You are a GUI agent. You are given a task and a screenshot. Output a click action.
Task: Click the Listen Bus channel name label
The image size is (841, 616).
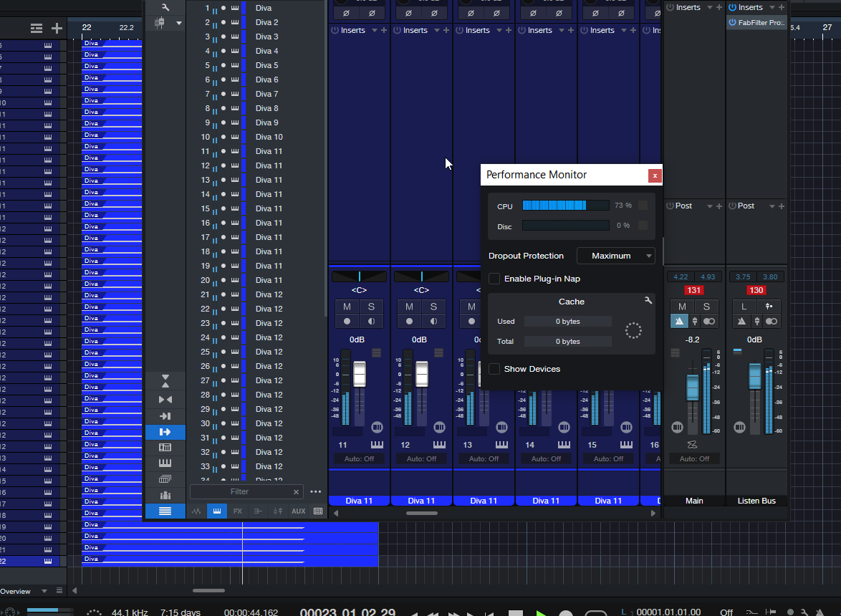[x=756, y=501]
